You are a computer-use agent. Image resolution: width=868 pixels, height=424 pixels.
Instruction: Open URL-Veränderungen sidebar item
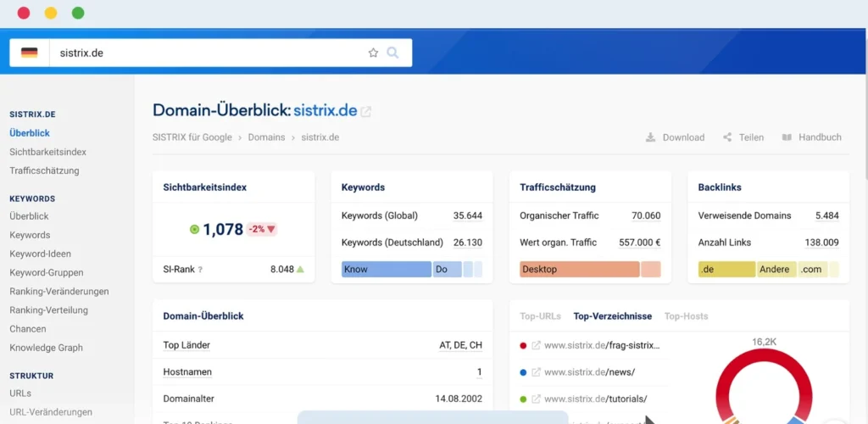[51, 412]
